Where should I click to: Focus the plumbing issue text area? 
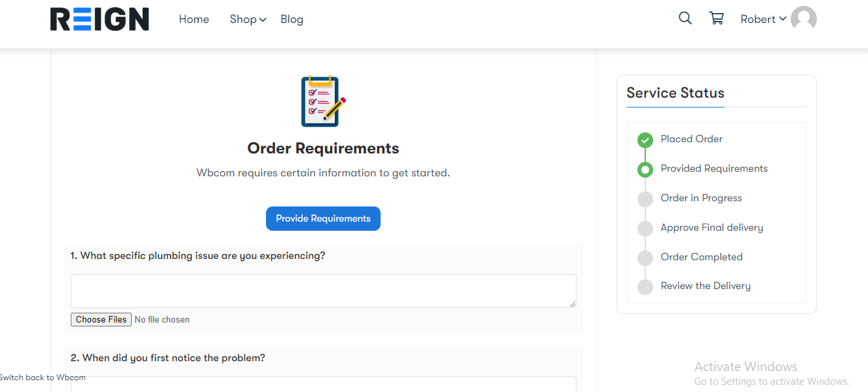323,290
